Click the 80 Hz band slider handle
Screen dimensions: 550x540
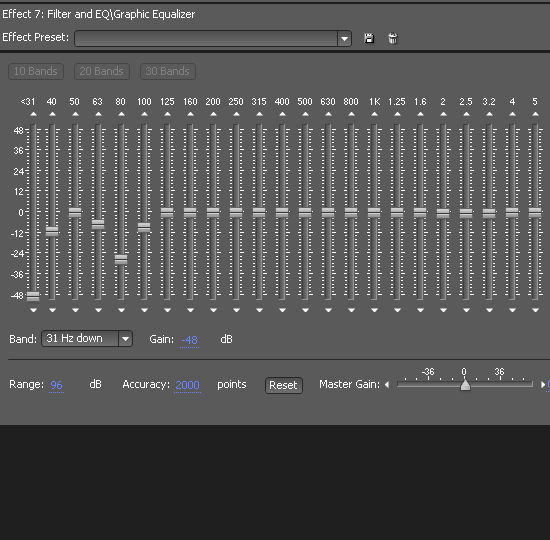coord(121,259)
